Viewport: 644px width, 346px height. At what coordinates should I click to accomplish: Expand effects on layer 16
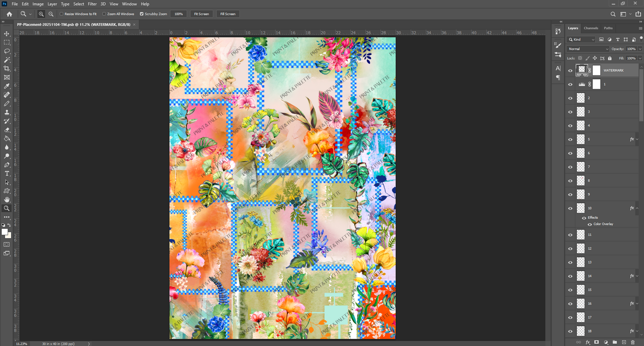click(x=637, y=303)
